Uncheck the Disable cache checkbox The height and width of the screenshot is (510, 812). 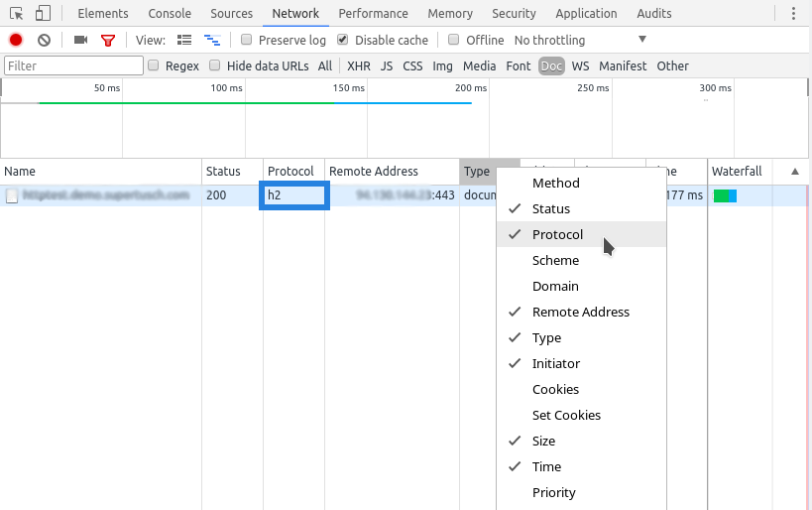[343, 40]
